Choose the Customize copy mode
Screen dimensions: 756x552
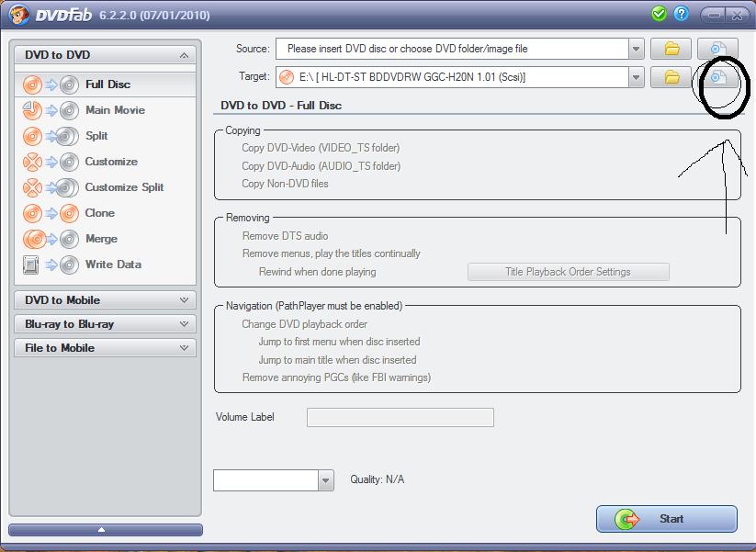[x=105, y=162]
